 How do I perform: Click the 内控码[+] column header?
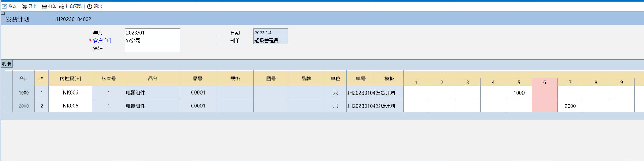70,79
